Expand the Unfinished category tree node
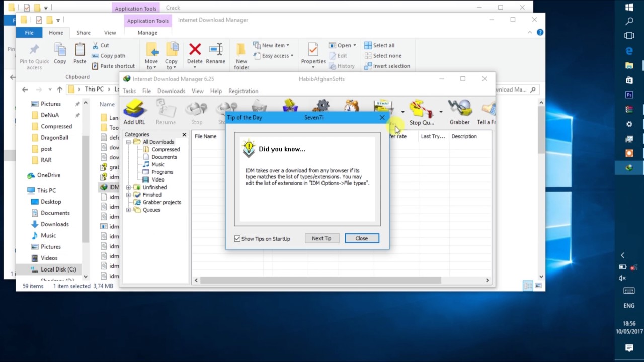Screen dimensions: 644x362 click(128, 187)
